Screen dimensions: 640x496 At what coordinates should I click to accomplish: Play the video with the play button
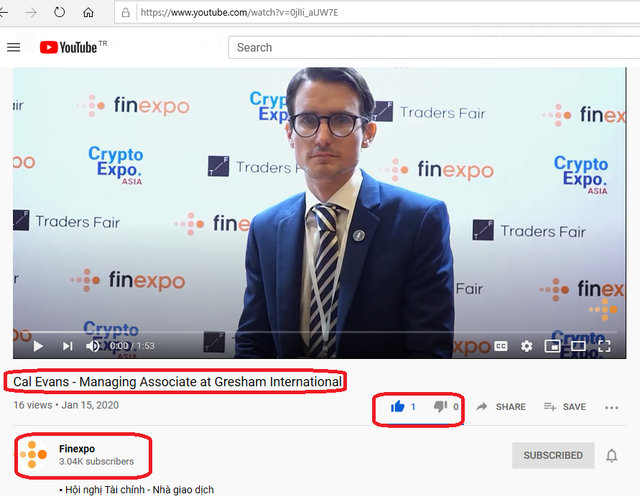[38, 346]
